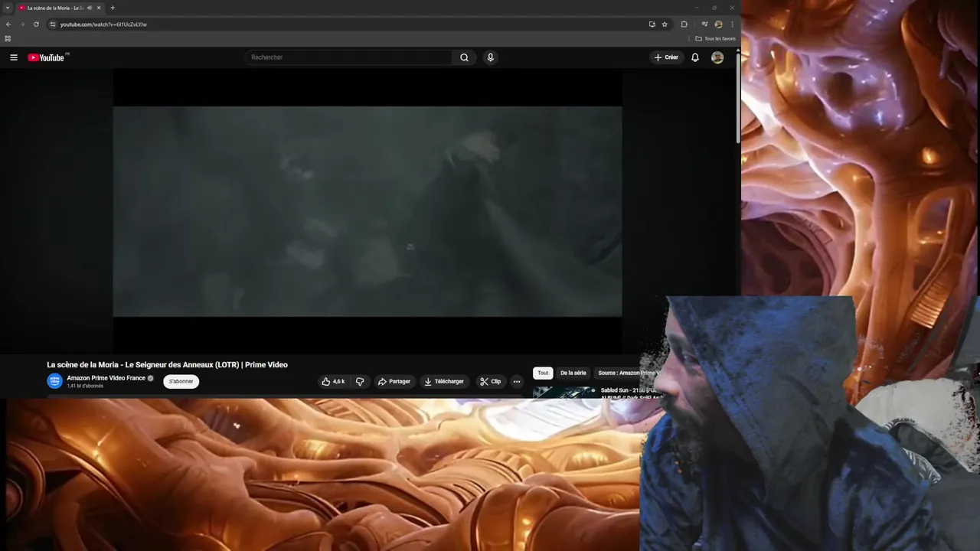Select the La scène de la Moria tab
980x551 pixels.
point(54,8)
